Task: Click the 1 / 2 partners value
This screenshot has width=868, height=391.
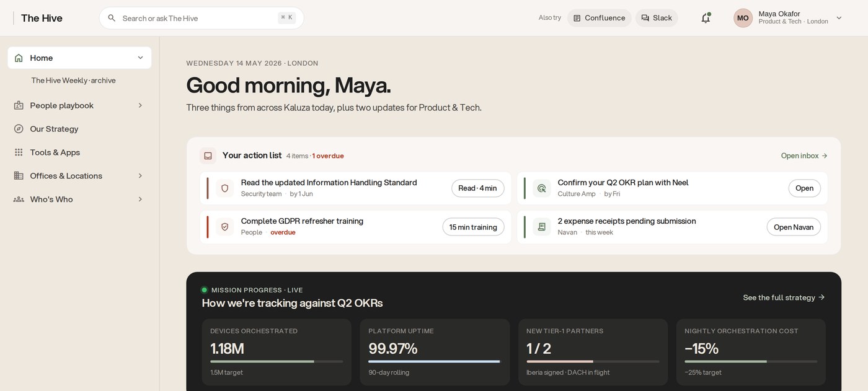Action: point(539,348)
